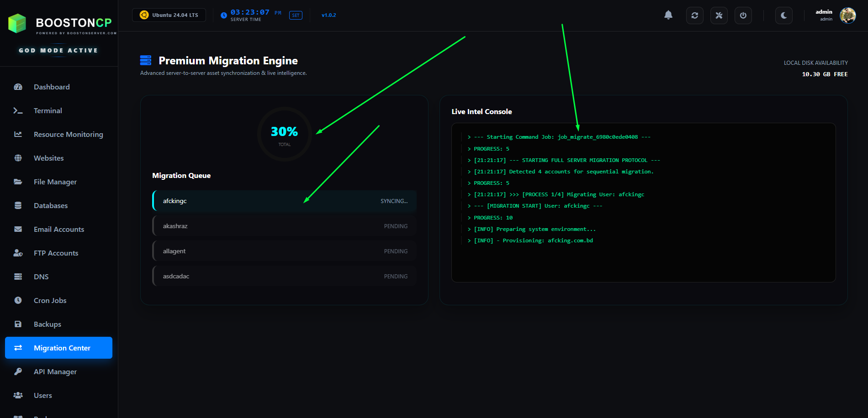Click the BoostonCP cube logo
868x418 pixels.
coord(17,23)
